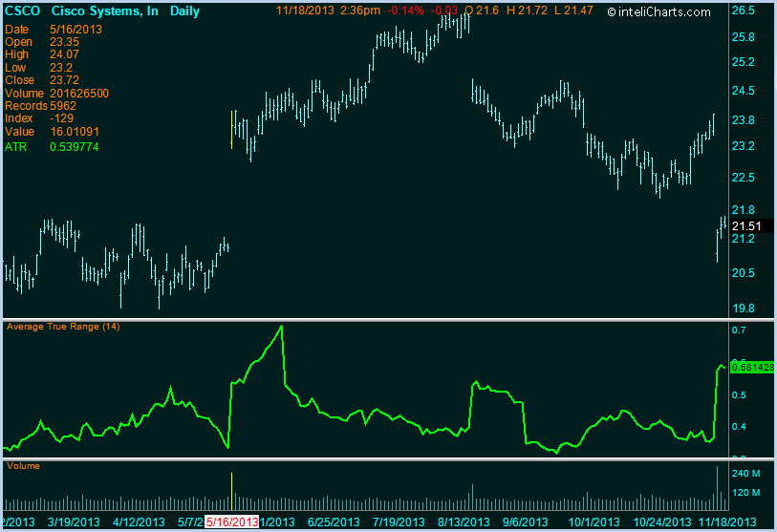Click the Records 5962 value

click(x=63, y=106)
